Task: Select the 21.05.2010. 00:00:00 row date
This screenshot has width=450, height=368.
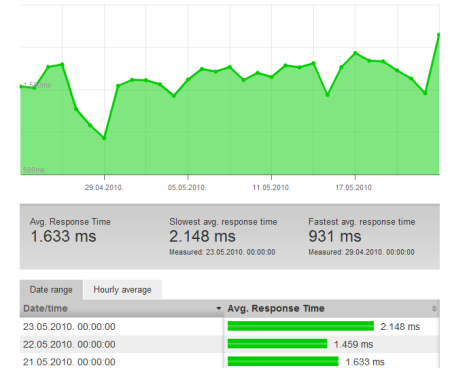Action: (69, 362)
